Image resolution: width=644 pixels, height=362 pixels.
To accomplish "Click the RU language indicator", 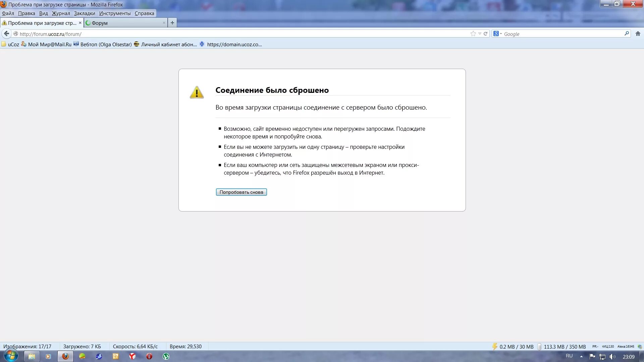I will coord(569,356).
